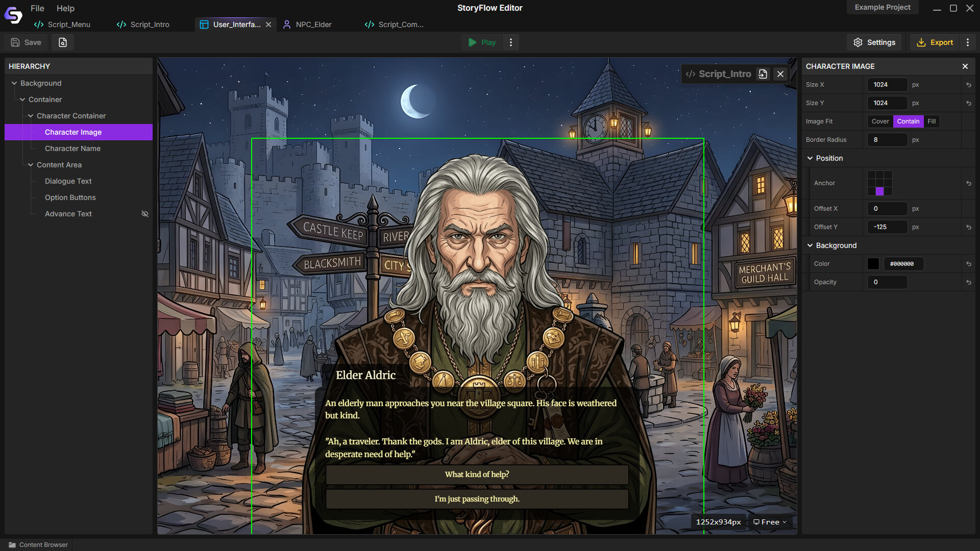
Task: Hide the Advance Text element via its eye toggle
Action: [145, 213]
